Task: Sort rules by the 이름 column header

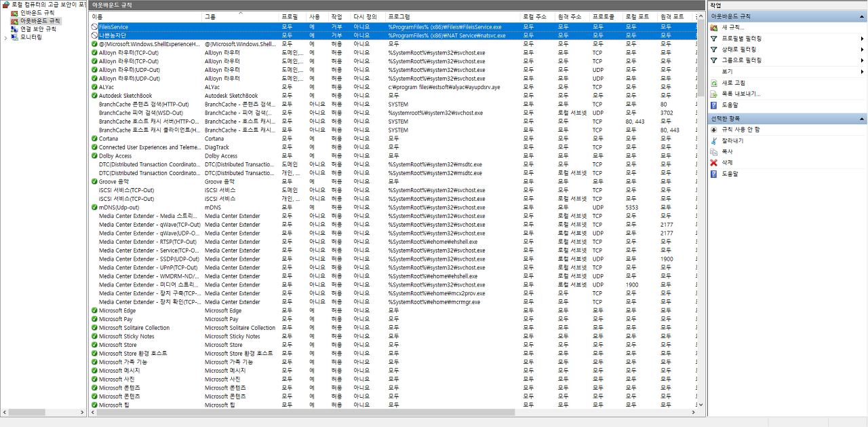Action: pos(145,16)
